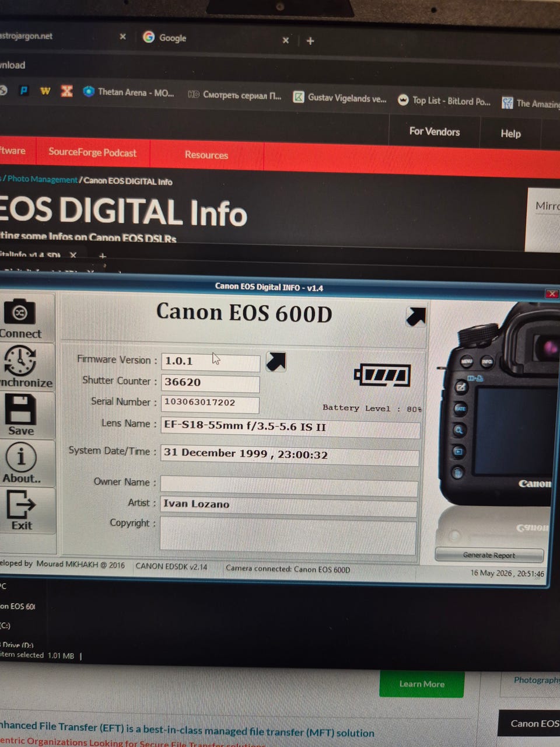The image size is (560, 747).
Task: Click the empty Owner Name field
Action: (x=289, y=486)
